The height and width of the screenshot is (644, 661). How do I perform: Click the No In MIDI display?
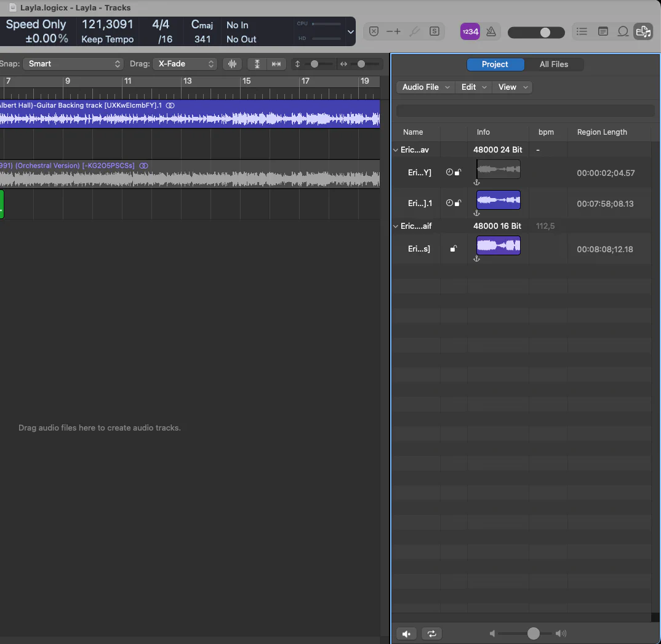(238, 25)
